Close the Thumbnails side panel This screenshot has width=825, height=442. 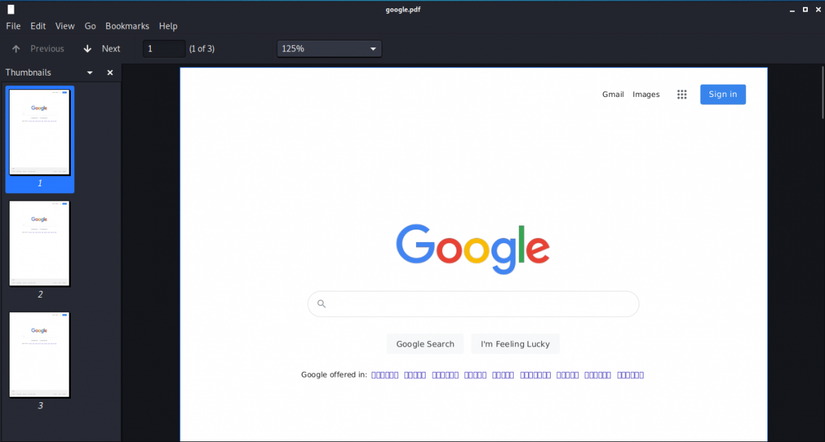110,73
